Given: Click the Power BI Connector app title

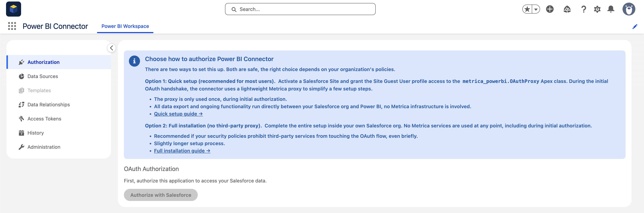Looking at the screenshot, I should point(55,26).
